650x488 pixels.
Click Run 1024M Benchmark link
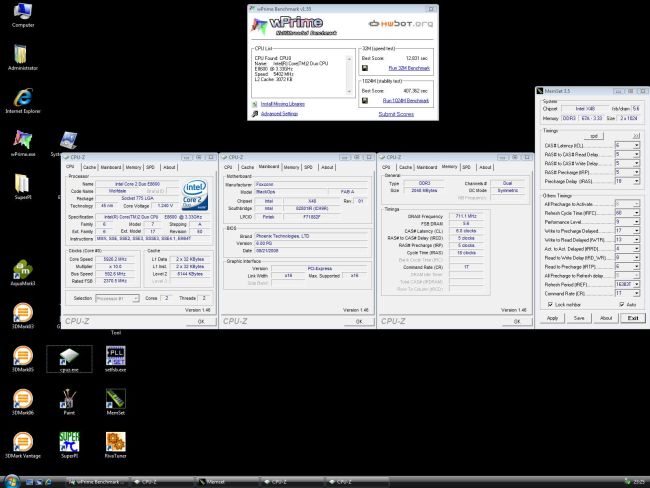pyautogui.click(x=406, y=100)
